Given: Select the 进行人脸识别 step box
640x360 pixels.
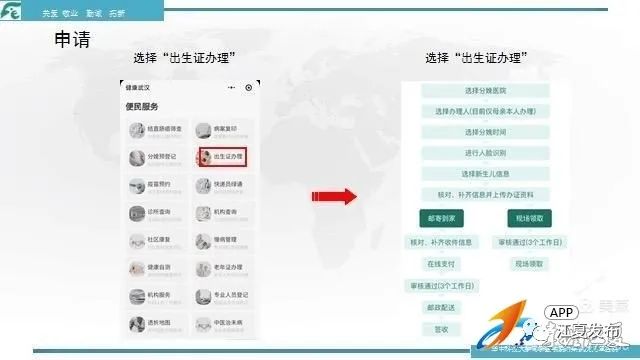Looking at the screenshot, I should pos(485,153).
